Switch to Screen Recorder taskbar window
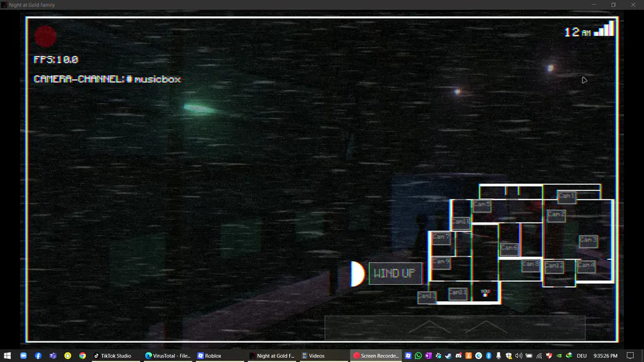Image resolution: width=644 pixels, height=362 pixels. click(376, 356)
